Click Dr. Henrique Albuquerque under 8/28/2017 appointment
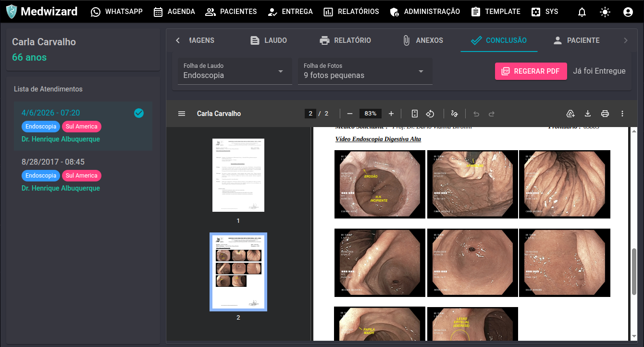 coord(61,188)
